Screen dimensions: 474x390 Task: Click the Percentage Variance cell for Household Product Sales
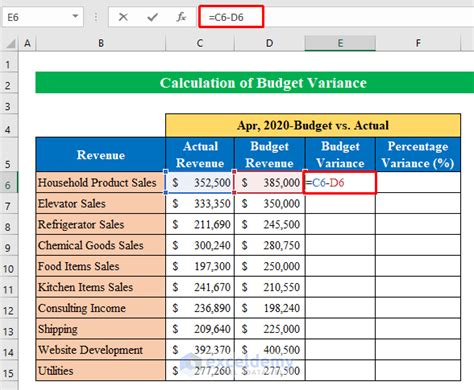(418, 182)
